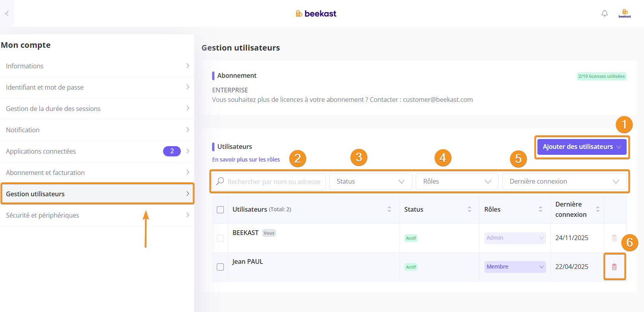Open the En savoir plus sur les rôles link
The width and height of the screenshot is (644, 312).
[246, 160]
